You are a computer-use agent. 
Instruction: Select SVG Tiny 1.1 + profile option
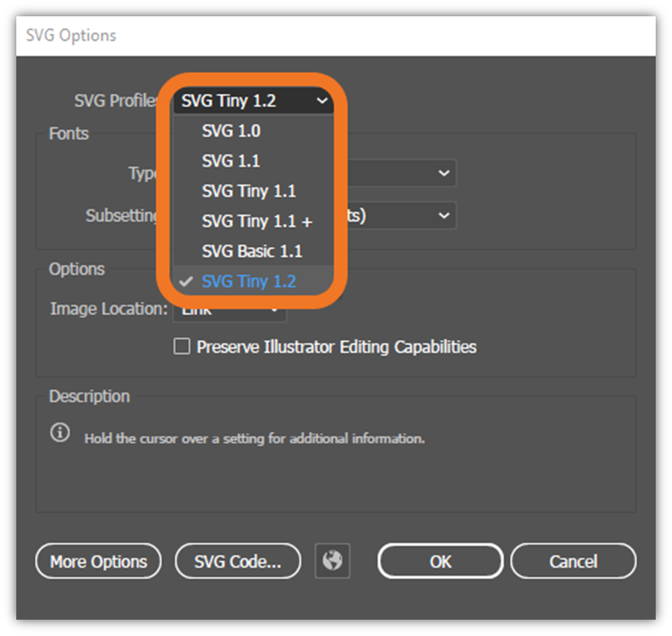[254, 221]
